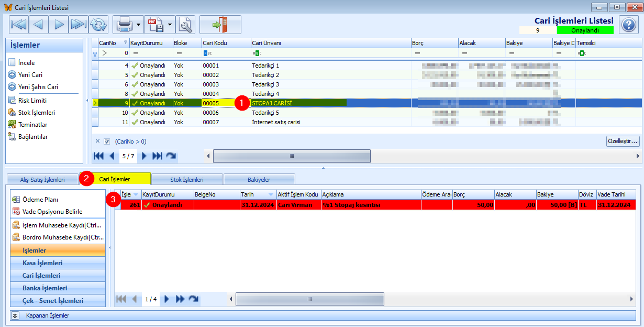Open İşlem Muhasebe Kaydı entry

58,225
